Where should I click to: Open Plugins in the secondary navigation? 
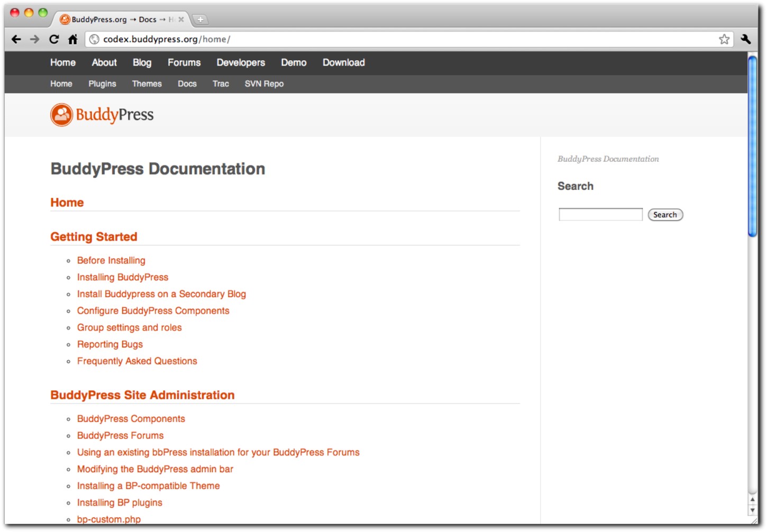click(102, 84)
